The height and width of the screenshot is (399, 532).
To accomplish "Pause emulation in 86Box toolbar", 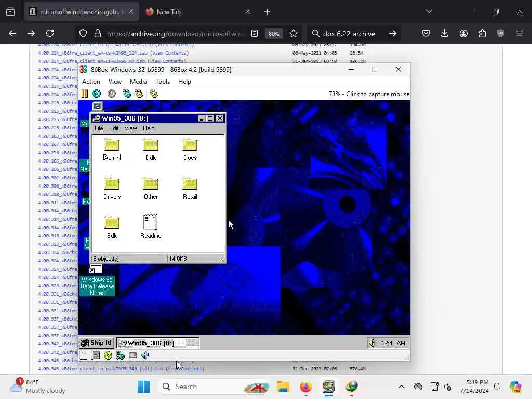I will [x=85, y=94].
